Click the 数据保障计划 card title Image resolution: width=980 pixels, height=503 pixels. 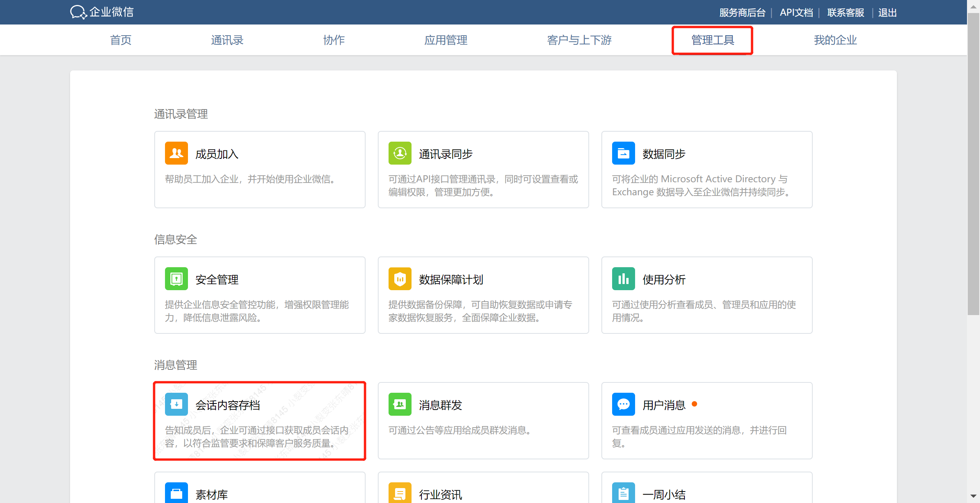(x=451, y=279)
